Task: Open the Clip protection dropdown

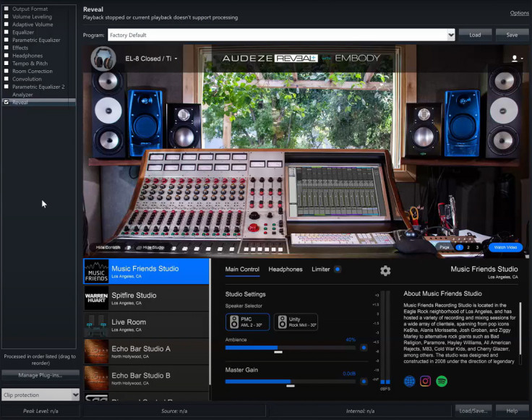Action: tap(76, 395)
